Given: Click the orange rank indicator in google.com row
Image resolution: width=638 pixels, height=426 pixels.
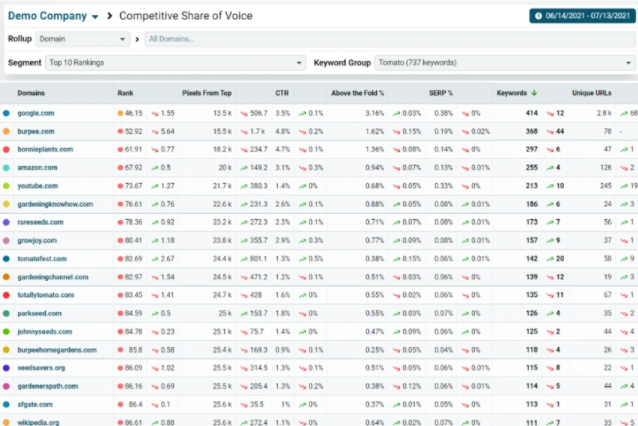Looking at the screenshot, I should (x=120, y=113).
